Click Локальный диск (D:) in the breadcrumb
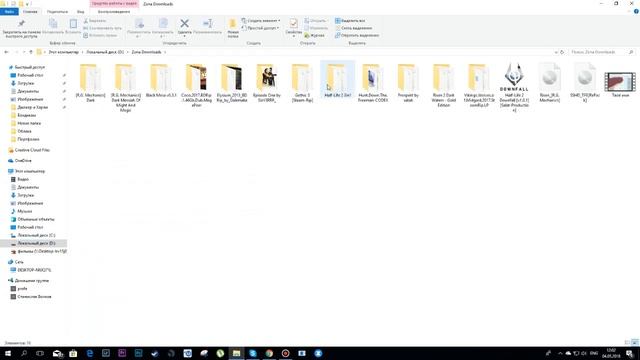The height and width of the screenshot is (360, 640). pos(105,52)
